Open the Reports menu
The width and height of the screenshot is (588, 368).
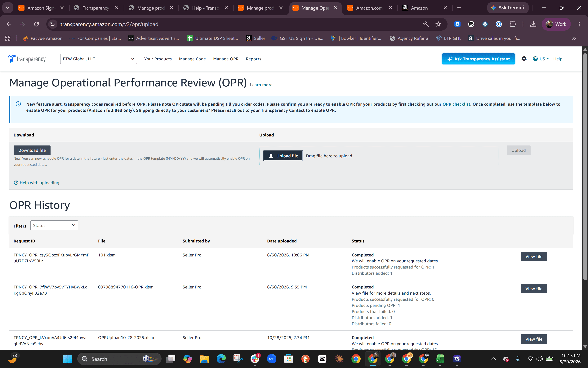253,59
